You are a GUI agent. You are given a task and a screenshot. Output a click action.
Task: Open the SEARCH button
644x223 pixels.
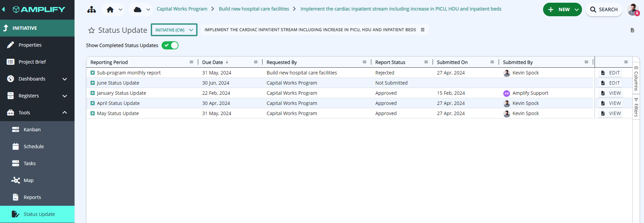click(x=604, y=9)
